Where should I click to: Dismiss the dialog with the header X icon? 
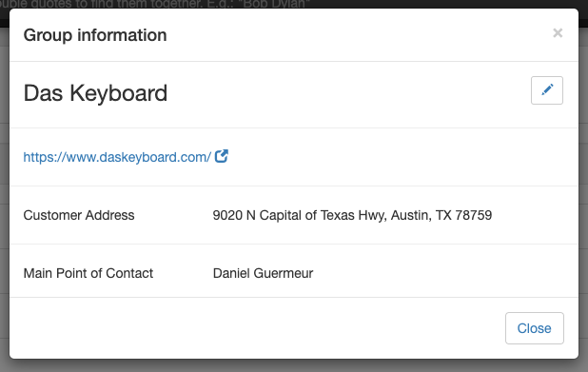click(558, 33)
